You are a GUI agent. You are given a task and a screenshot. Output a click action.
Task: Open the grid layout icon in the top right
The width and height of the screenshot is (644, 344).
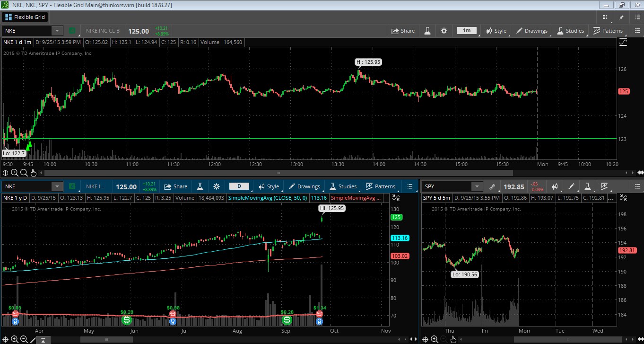(604, 17)
